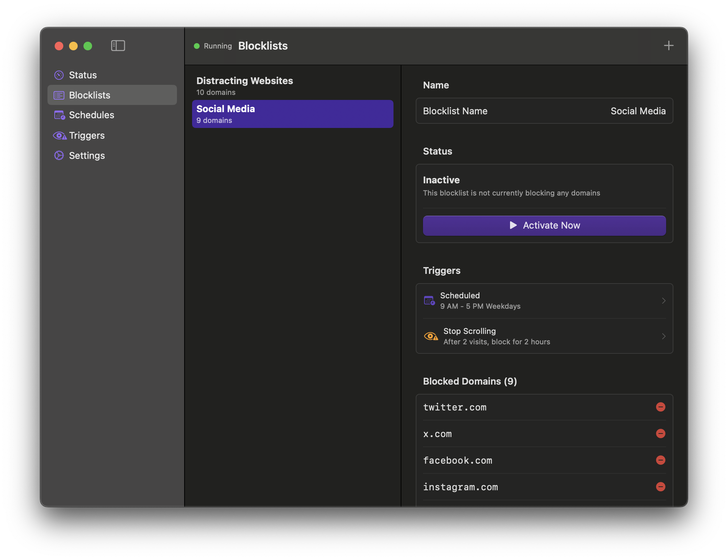Toggle the sidebar visibility
The image size is (728, 560).
click(118, 46)
